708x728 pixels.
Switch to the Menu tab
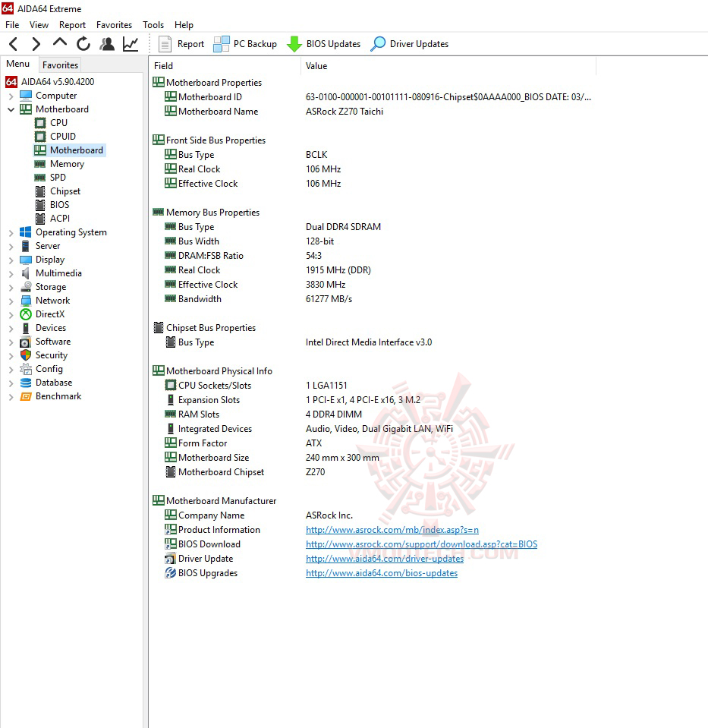coord(18,64)
